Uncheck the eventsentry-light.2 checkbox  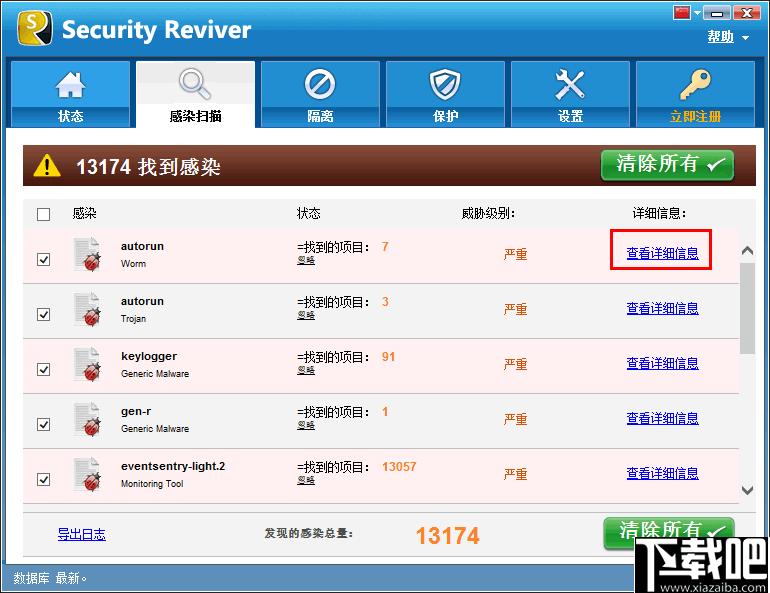pos(43,479)
